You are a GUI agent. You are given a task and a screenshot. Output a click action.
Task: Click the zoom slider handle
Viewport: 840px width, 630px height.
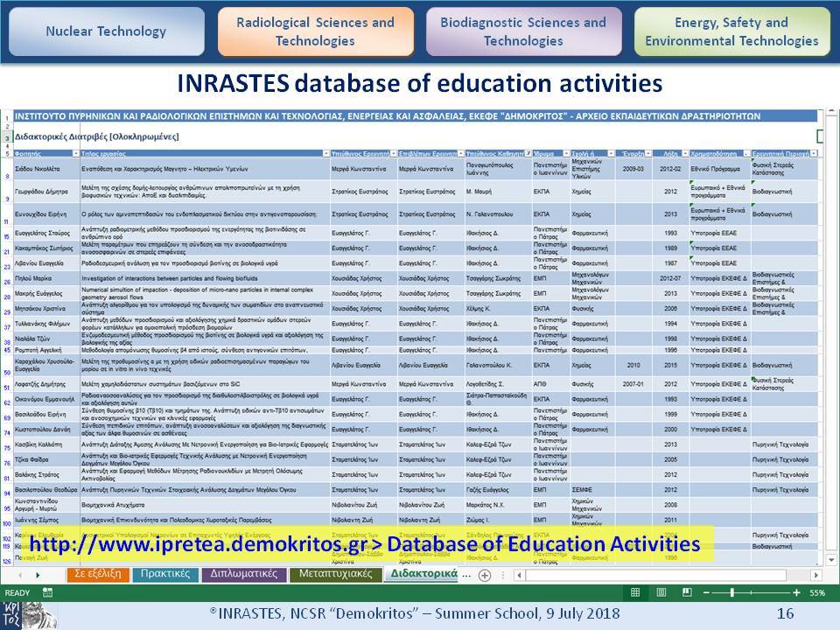pos(732,592)
